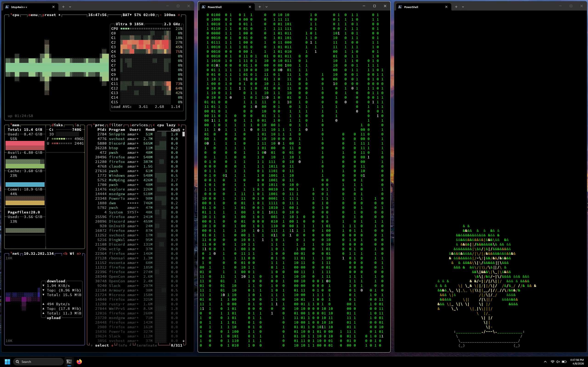The image size is (588, 367).
Task: Click the Windows Start icon
Action: point(7,362)
